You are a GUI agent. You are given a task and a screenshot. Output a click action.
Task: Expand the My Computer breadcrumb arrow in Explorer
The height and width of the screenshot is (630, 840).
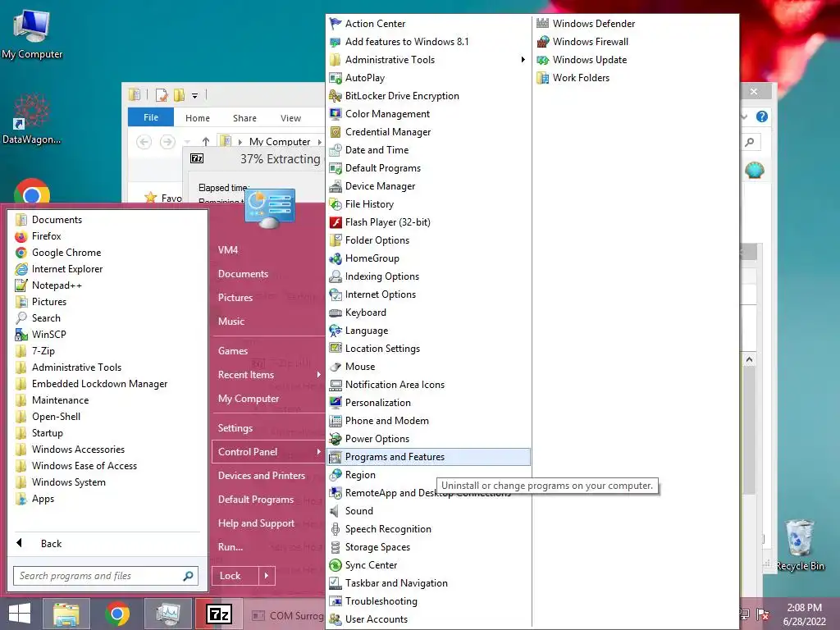click(319, 142)
